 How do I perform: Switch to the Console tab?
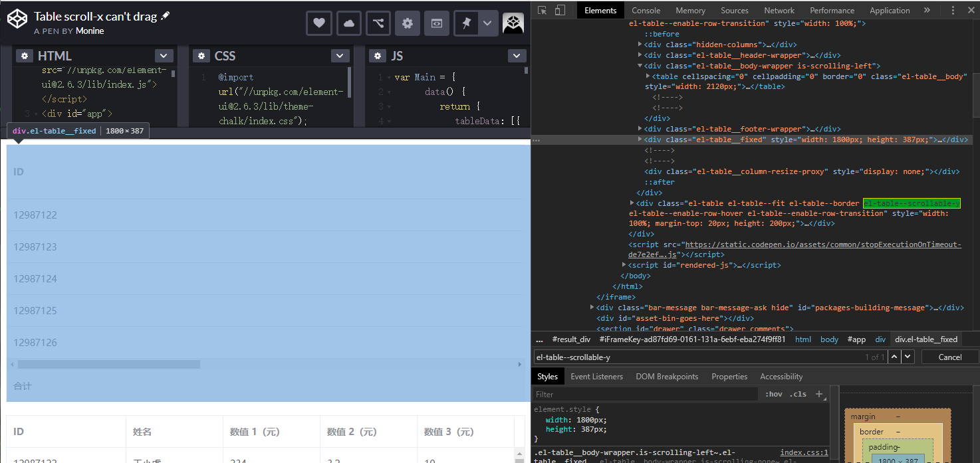click(x=645, y=10)
